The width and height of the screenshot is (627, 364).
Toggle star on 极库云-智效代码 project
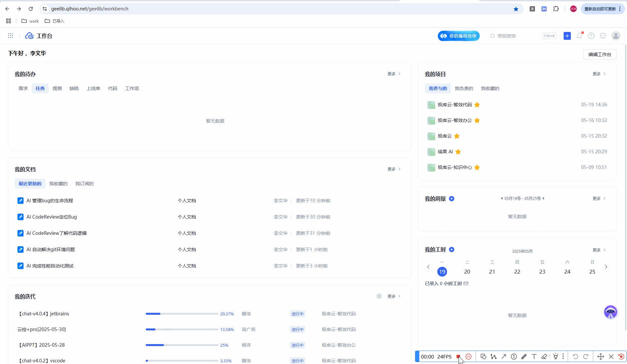coord(477,105)
